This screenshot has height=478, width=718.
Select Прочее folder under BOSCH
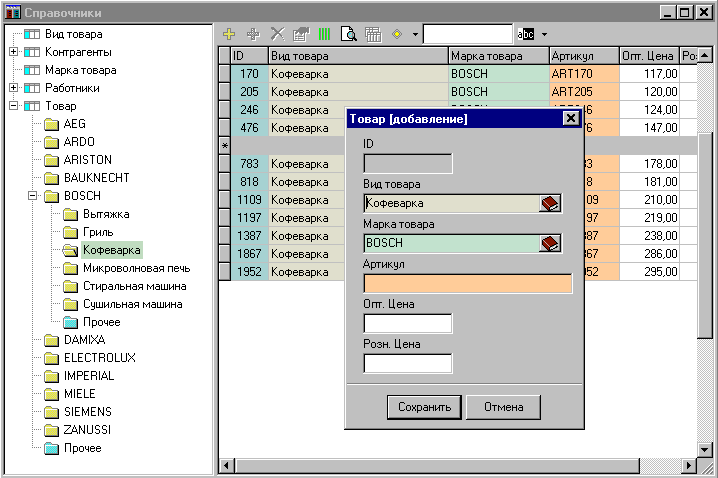pyautogui.click(x=102, y=322)
